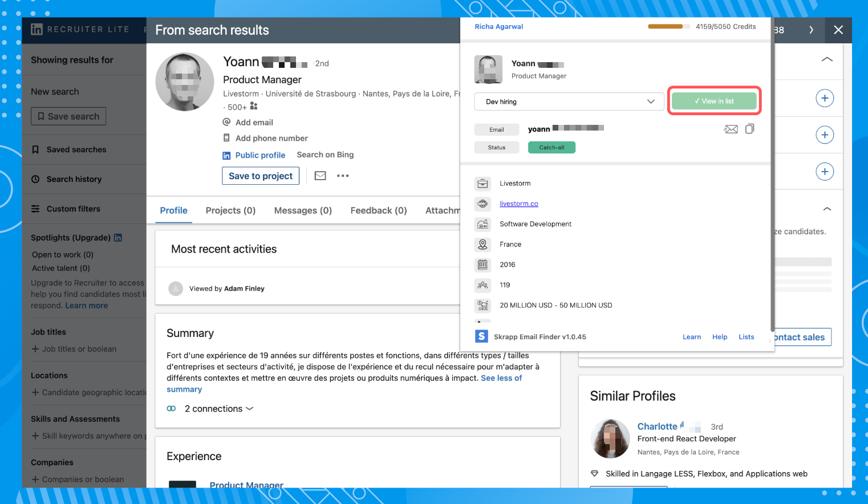The width and height of the screenshot is (868, 504).
Task: Click Add phone number
Action: pyautogui.click(x=271, y=138)
